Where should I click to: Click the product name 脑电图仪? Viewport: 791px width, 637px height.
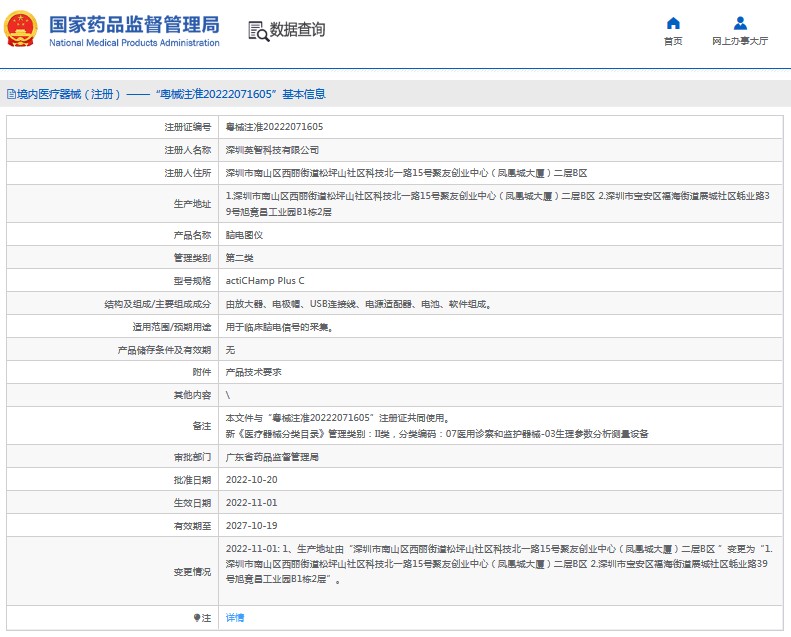tap(244, 235)
